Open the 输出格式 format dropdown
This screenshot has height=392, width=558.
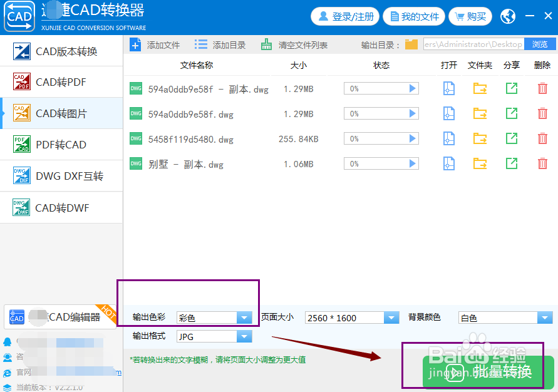point(244,336)
